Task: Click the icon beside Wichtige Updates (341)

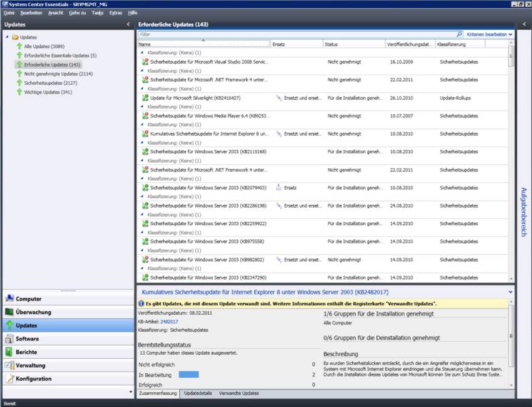Action: point(20,92)
